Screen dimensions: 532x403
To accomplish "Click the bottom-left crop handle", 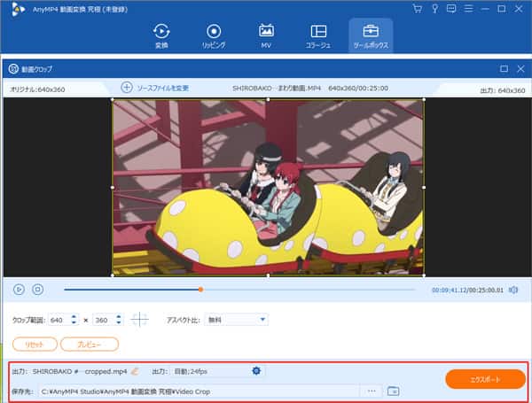I will click(113, 275).
